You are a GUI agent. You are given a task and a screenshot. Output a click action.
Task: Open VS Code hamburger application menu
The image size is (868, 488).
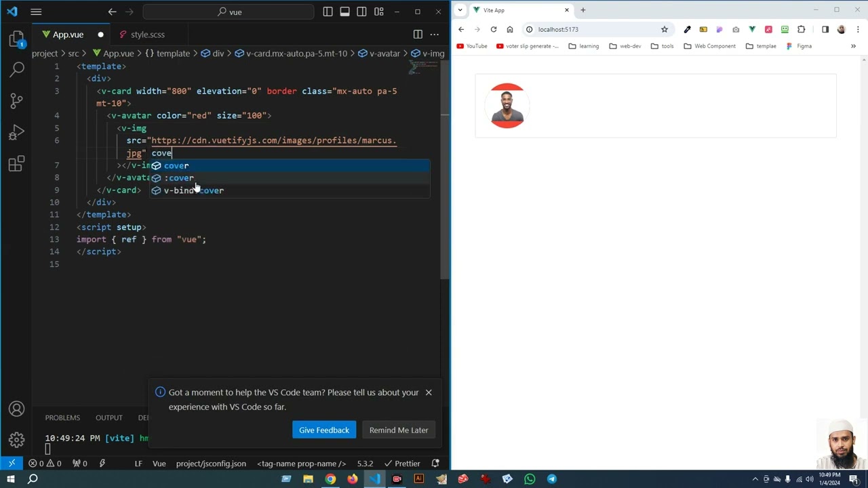tap(36, 12)
